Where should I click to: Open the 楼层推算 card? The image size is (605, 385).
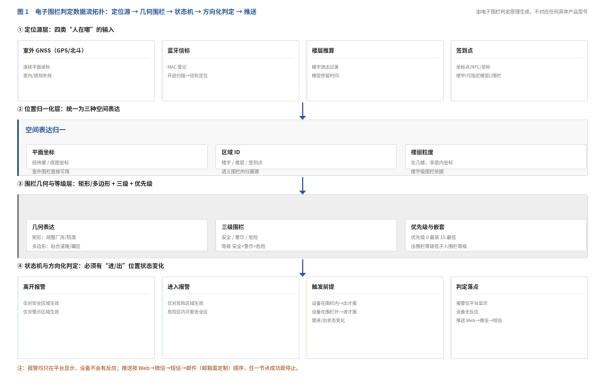(x=375, y=71)
